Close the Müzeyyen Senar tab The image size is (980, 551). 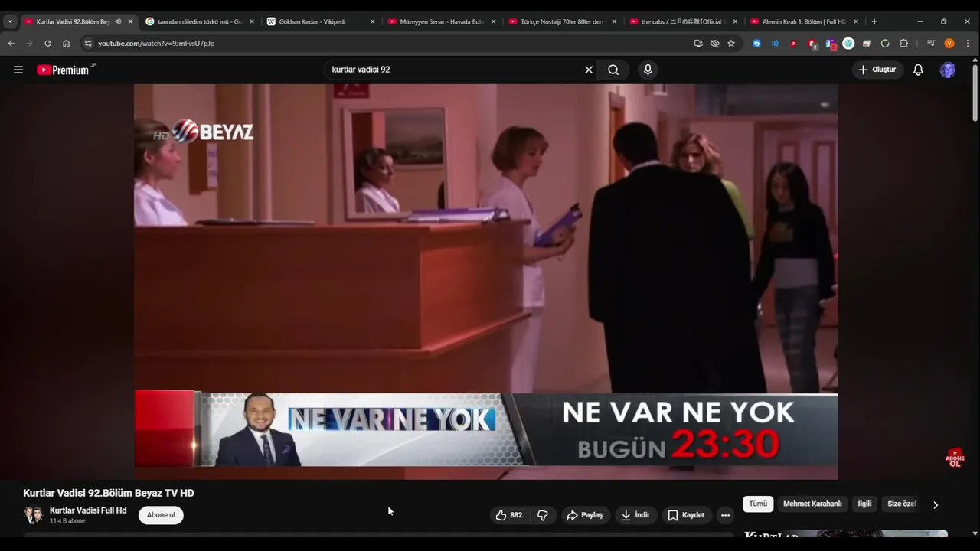[494, 21]
